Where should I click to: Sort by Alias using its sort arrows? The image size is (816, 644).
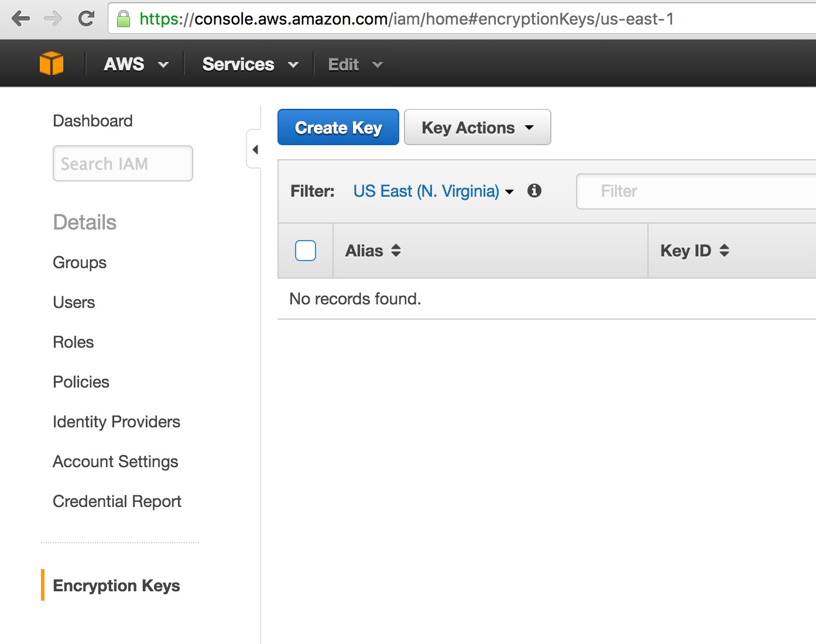point(396,251)
